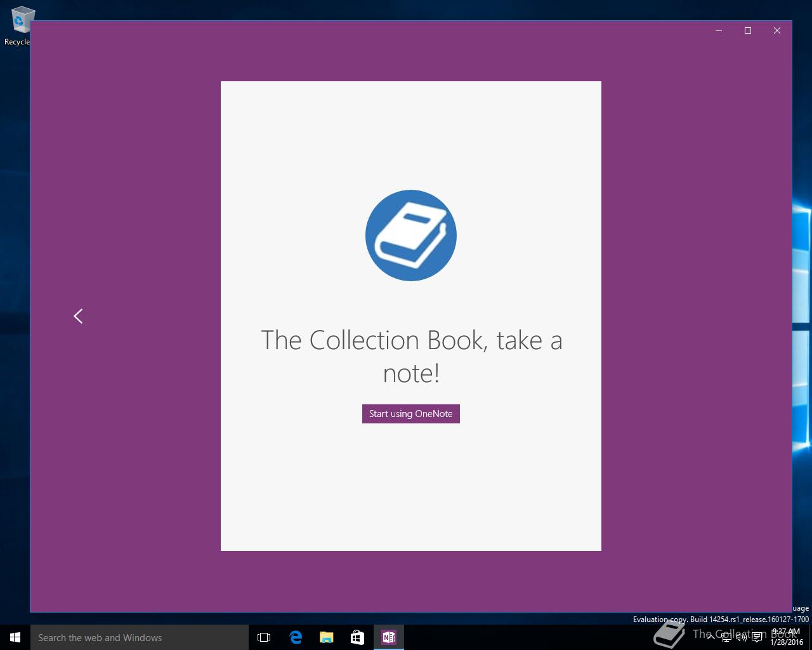Screen dimensions: 812x650
Task: Maximize the OneNote window
Action: pyautogui.click(x=748, y=30)
